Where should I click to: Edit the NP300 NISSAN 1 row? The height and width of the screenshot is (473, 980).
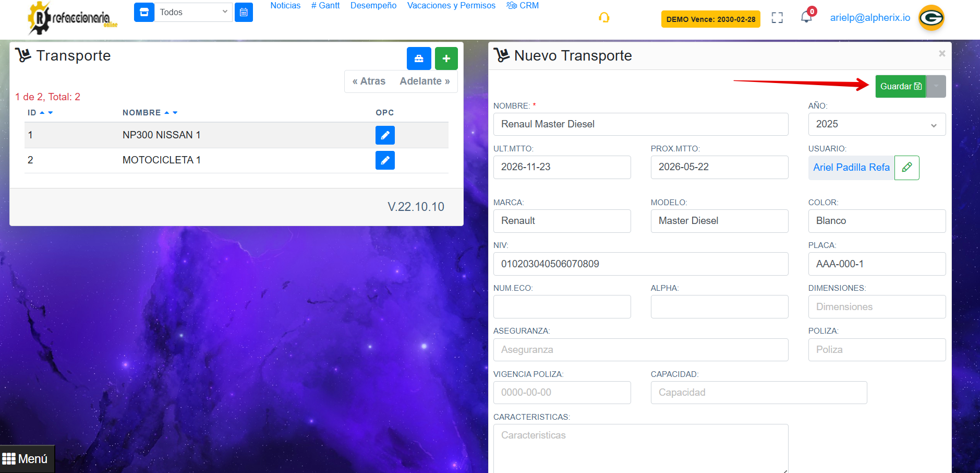384,135
